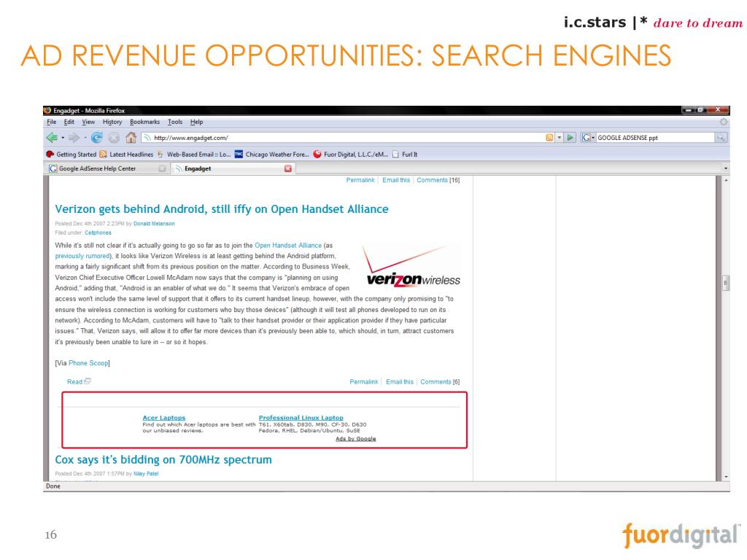Click the vertical scrollbar thumb

(x=726, y=282)
